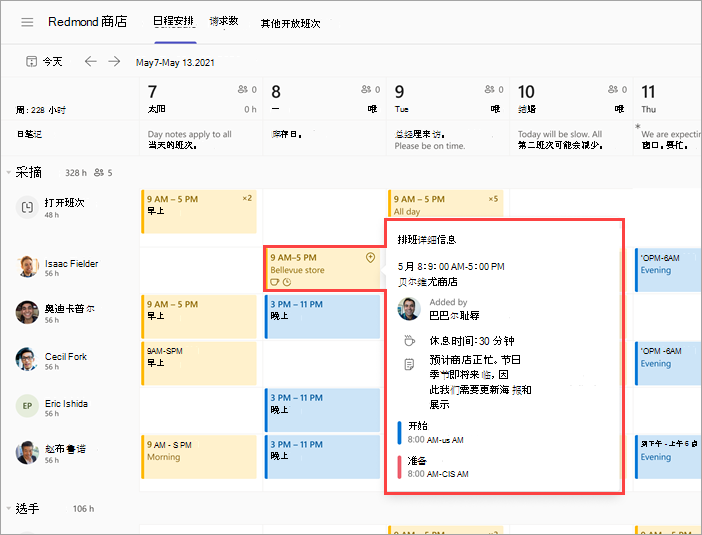Click the day 10 column header
Image resolution: width=702 pixels, height=535 pixels.
click(x=571, y=98)
